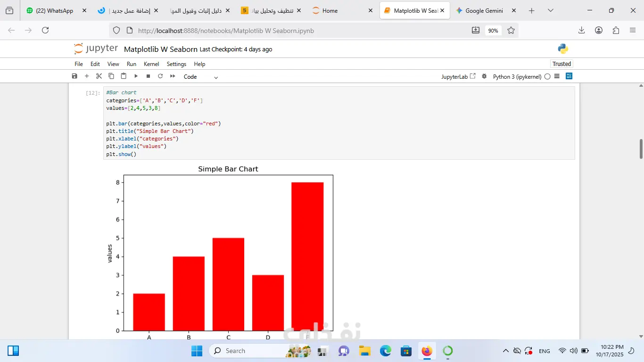Open the cell type dropdown showing Code
644x362 pixels.
click(201, 77)
